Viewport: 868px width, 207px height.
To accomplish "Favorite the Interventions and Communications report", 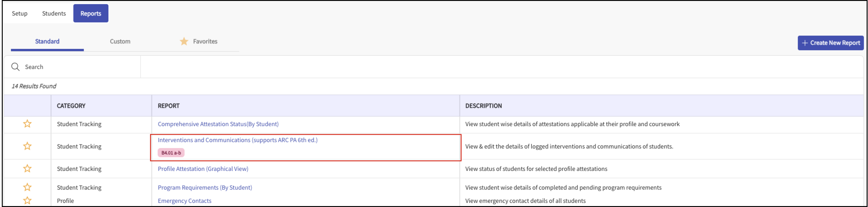I will pos(27,146).
